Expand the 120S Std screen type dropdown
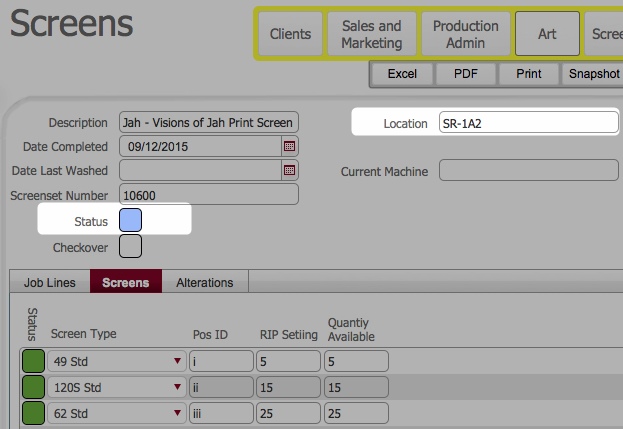The height and width of the screenshot is (429, 623). coord(177,386)
